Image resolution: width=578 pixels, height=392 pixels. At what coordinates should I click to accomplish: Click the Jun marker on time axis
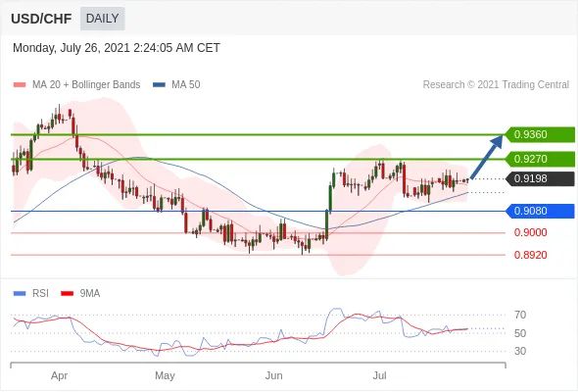[x=274, y=375]
